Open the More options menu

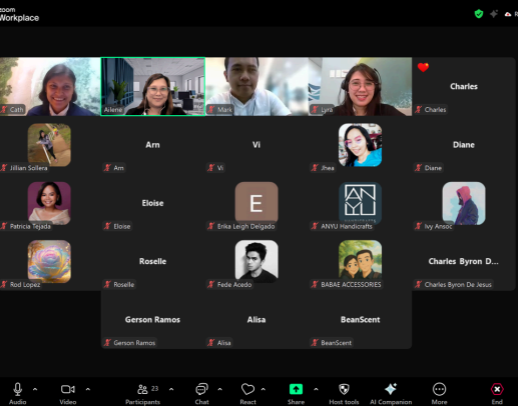tap(439, 389)
